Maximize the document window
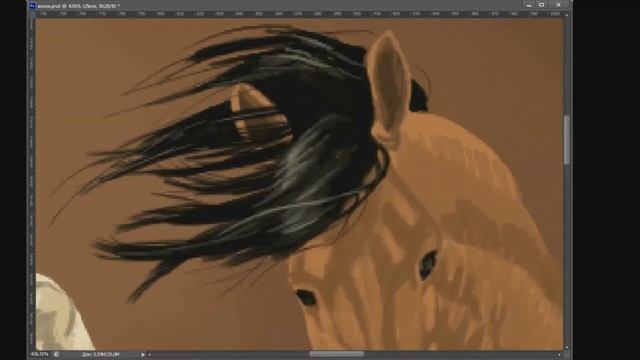This screenshot has height=360, width=640. [542, 5]
